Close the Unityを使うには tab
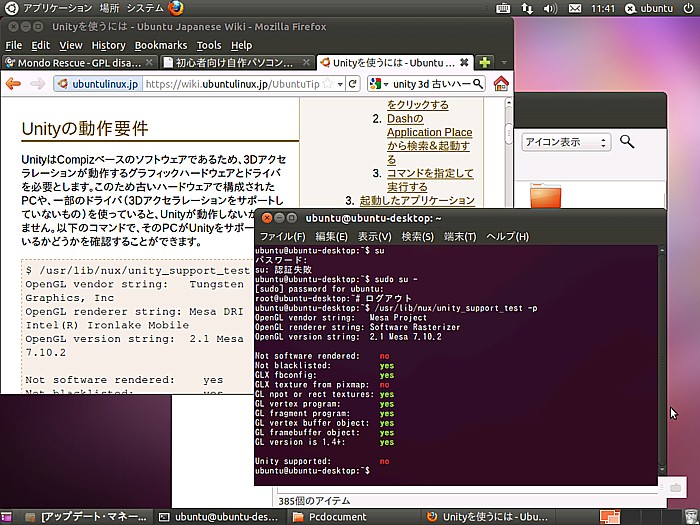Screen dimensions: 700x525 464,62
